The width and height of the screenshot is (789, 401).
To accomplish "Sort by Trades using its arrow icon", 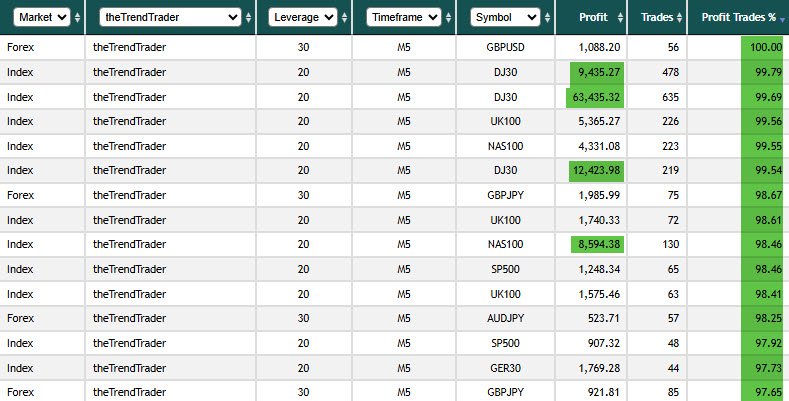I will pos(680,18).
